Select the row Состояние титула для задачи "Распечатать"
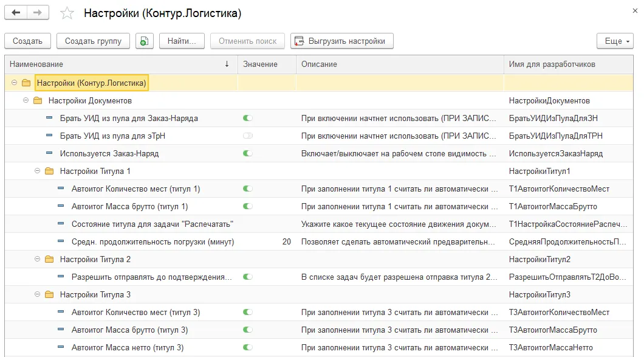The image size is (644, 357). pos(319,224)
